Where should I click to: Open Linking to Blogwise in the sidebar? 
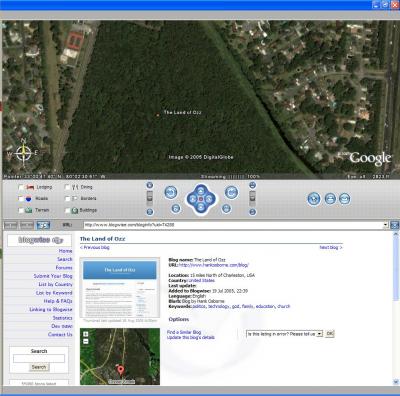(x=51, y=309)
